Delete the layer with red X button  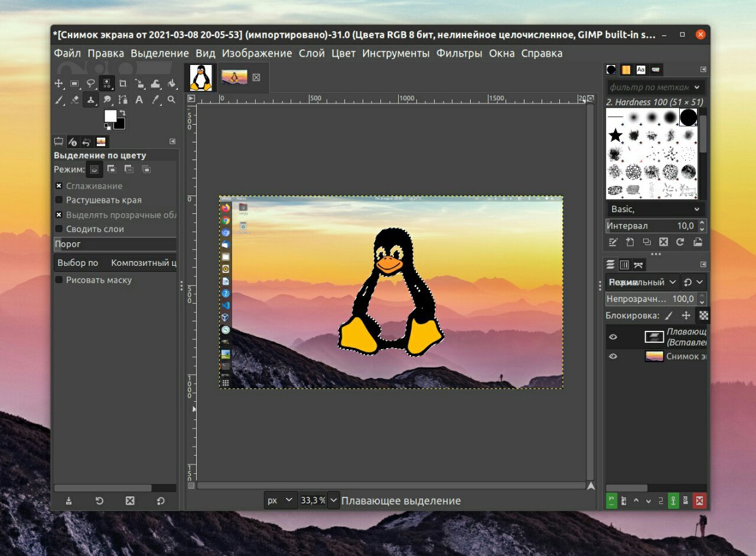tap(699, 501)
